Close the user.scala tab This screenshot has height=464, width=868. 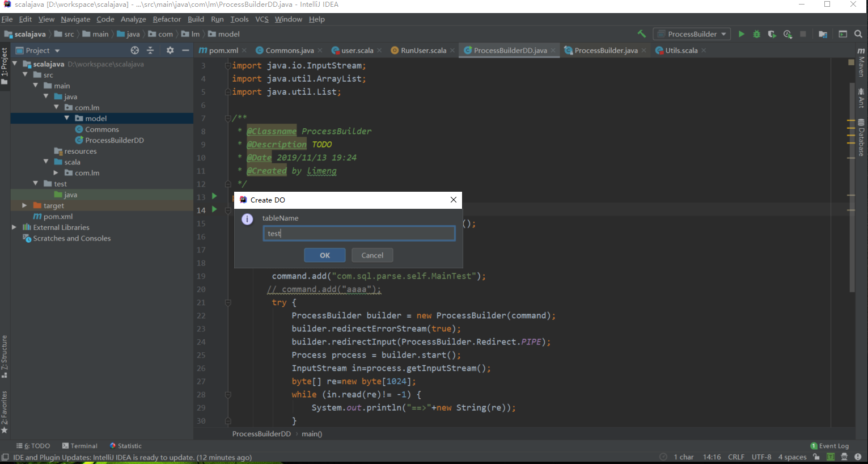379,50
